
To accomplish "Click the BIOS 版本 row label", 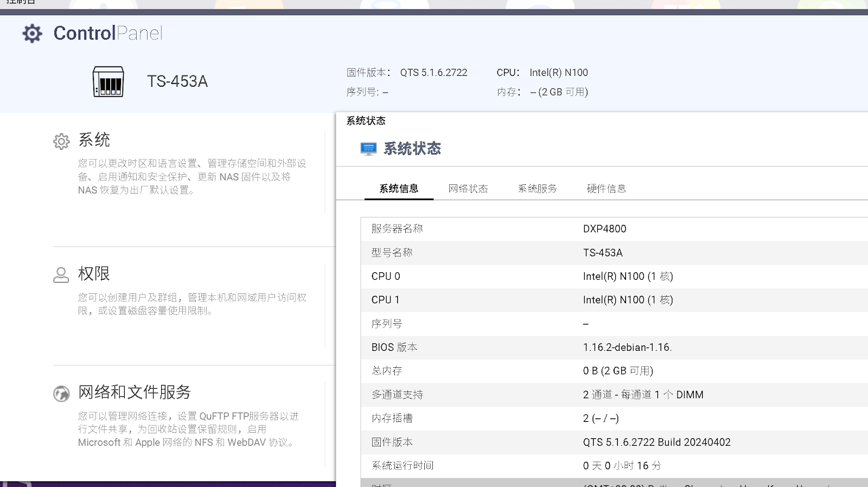I will click(x=394, y=348).
